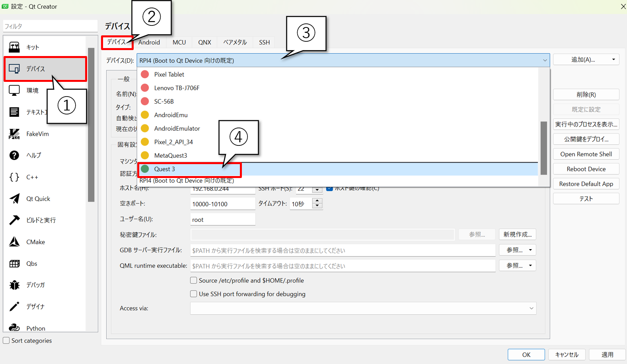Select the Build & Run hammer icon

click(14, 220)
